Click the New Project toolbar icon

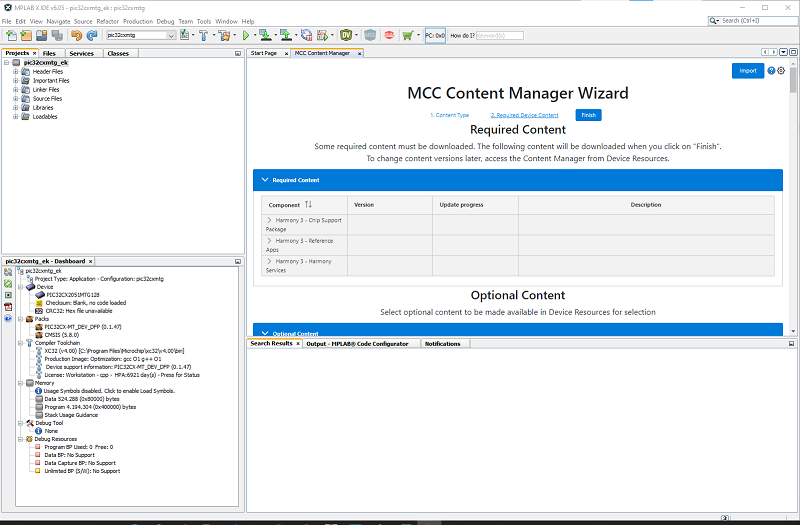[x=26, y=35]
